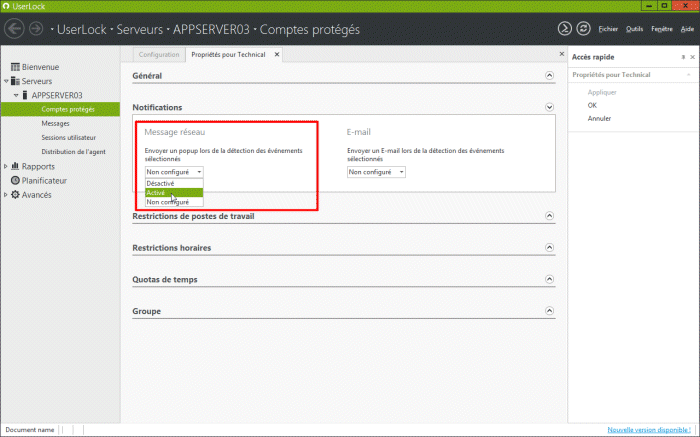Click the APPSERVER03 server icon
The height and width of the screenshot is (437, 700).
(25, 95)
